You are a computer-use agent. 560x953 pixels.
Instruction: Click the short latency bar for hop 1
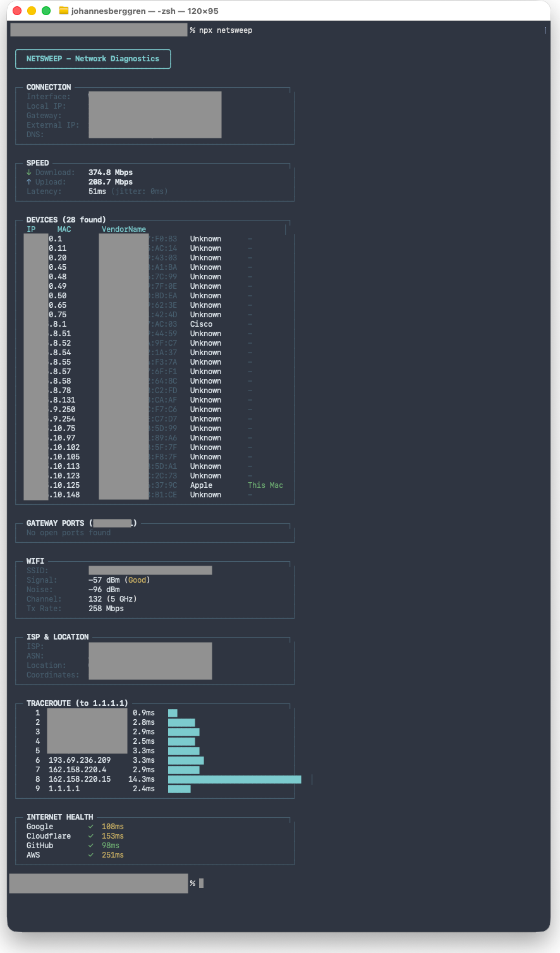(173, 713)
